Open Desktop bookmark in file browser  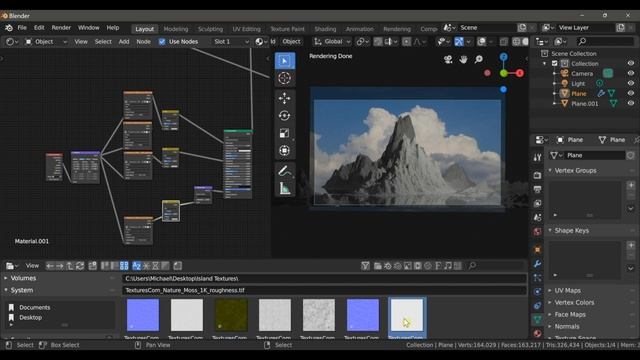coord(31,317)
